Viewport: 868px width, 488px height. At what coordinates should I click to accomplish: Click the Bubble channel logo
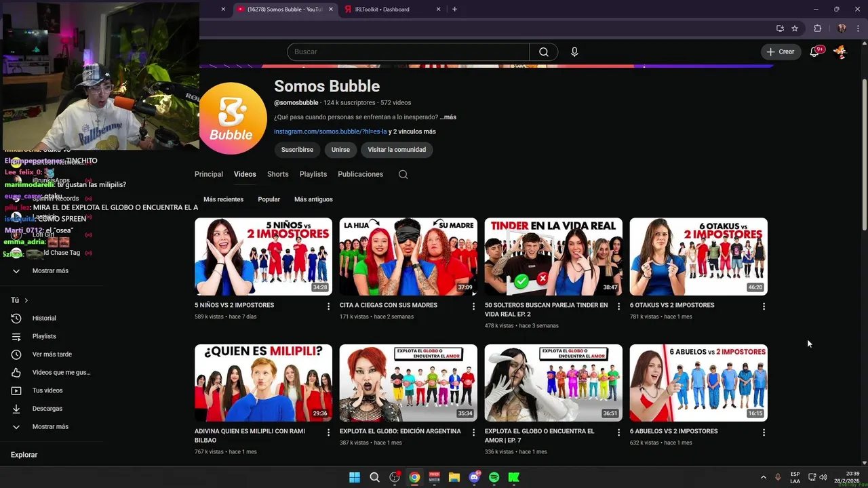click(233, 118)
